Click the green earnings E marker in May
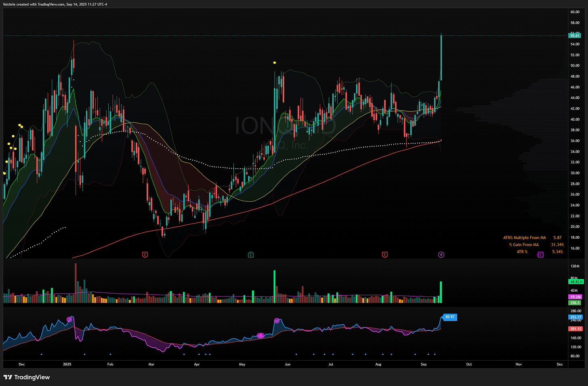The width and height of the screenshot is (588, 386). (x=251, y=255)
